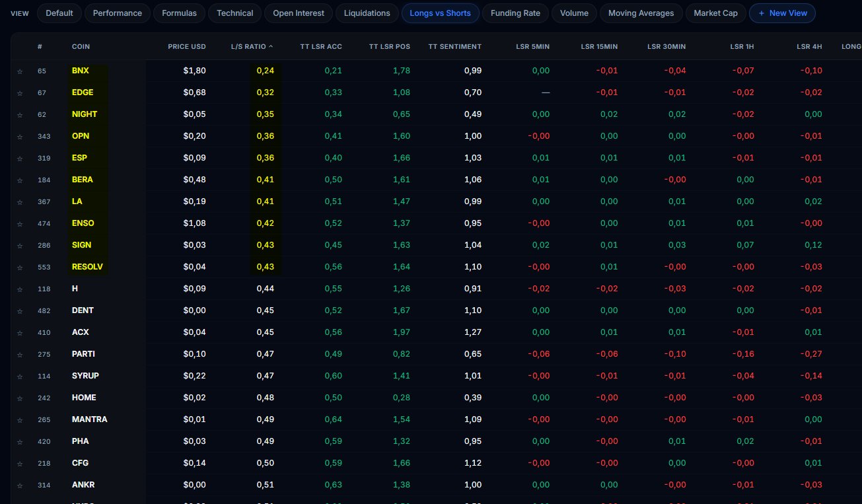Toggle favorite star on DENT row
862x504 pixels.
point(20,311)
